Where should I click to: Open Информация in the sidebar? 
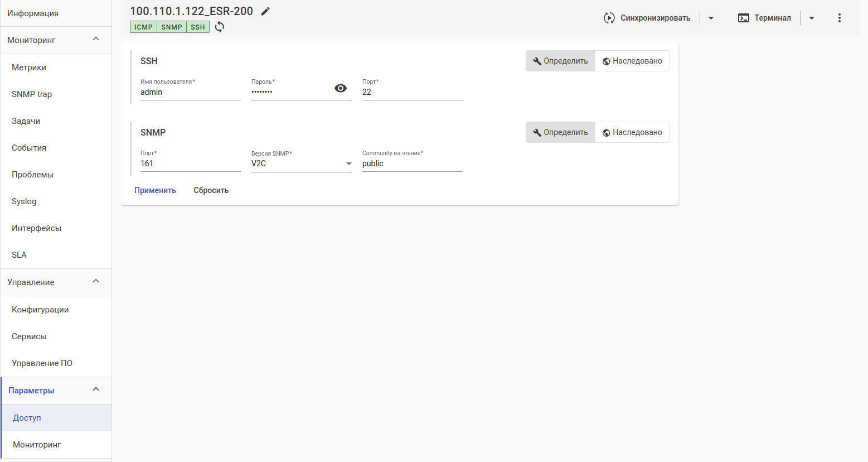coord(56,13)
